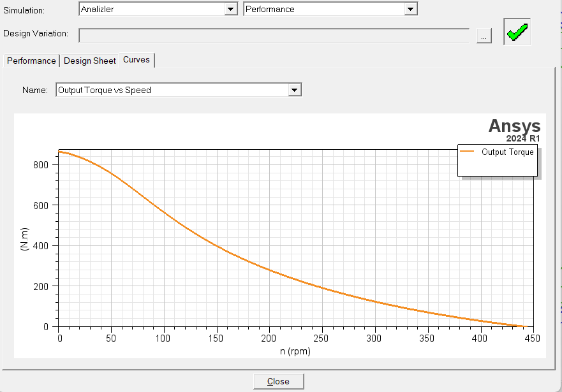
Task: Click the 400 tick label on torque axis
Action: [42, 245]
